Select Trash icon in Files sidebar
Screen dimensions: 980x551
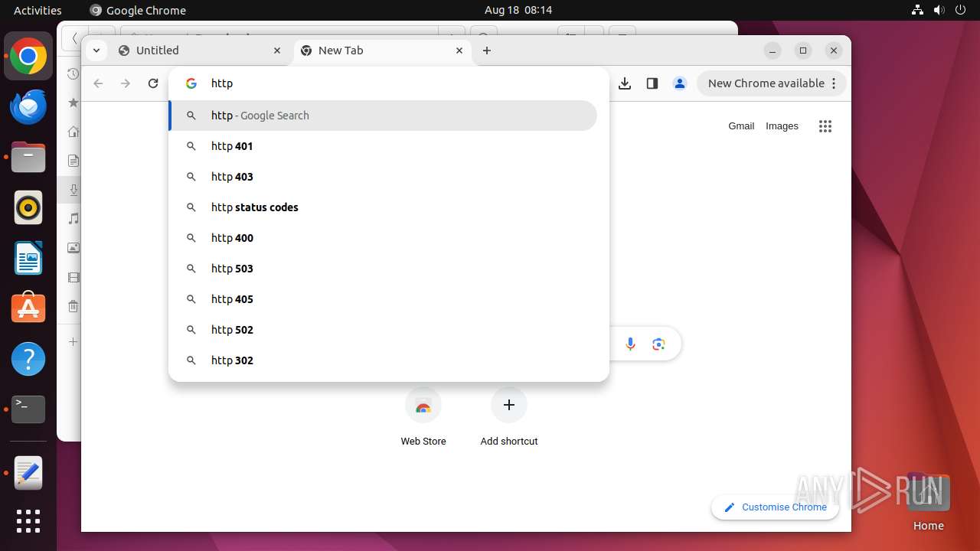[73, 307]
